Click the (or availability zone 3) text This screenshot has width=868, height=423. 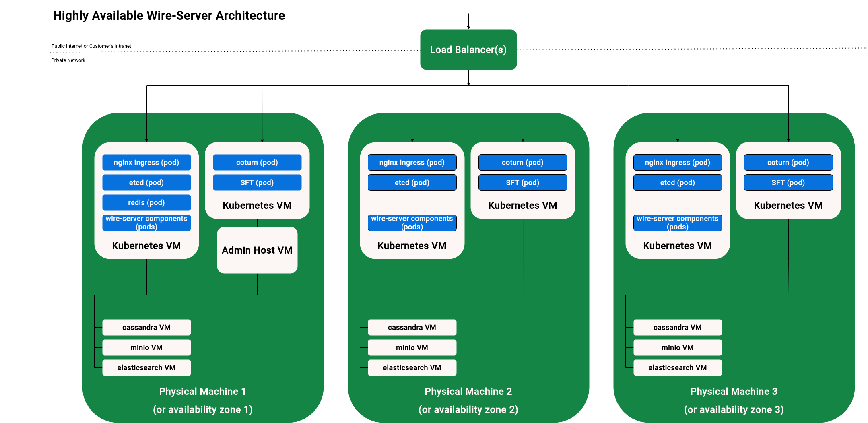point(734,409)
